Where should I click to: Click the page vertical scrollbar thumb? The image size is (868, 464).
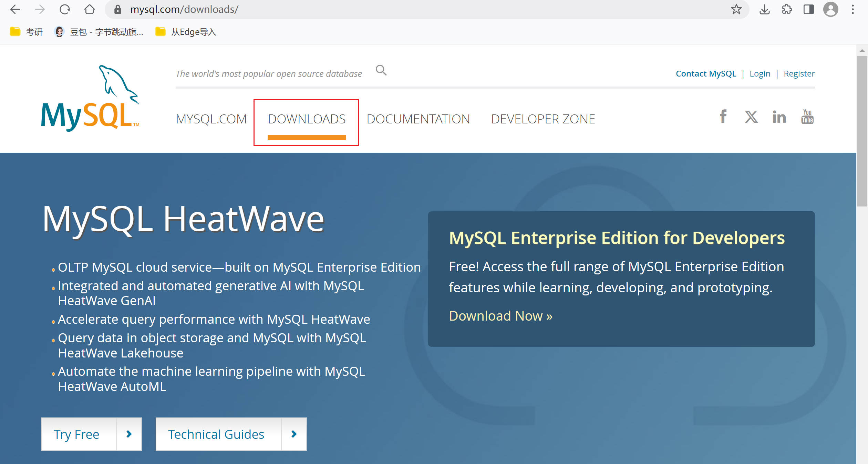click(x=862, y=131)
